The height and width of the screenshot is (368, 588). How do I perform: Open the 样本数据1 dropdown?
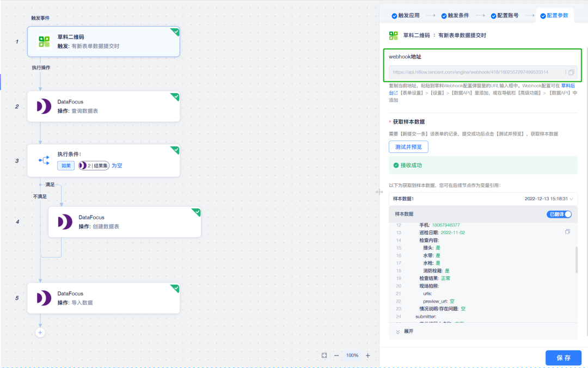point(483,199)
